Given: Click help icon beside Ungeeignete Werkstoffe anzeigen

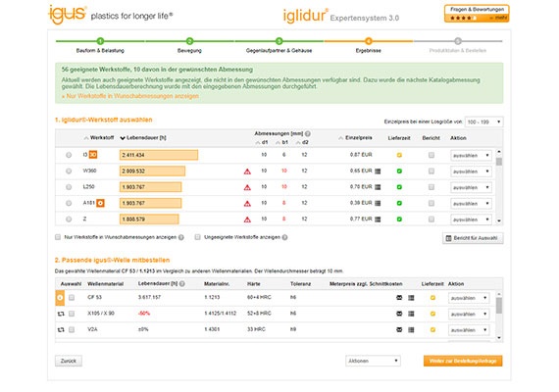Looking at the screenshot, I should pos(284,237).
